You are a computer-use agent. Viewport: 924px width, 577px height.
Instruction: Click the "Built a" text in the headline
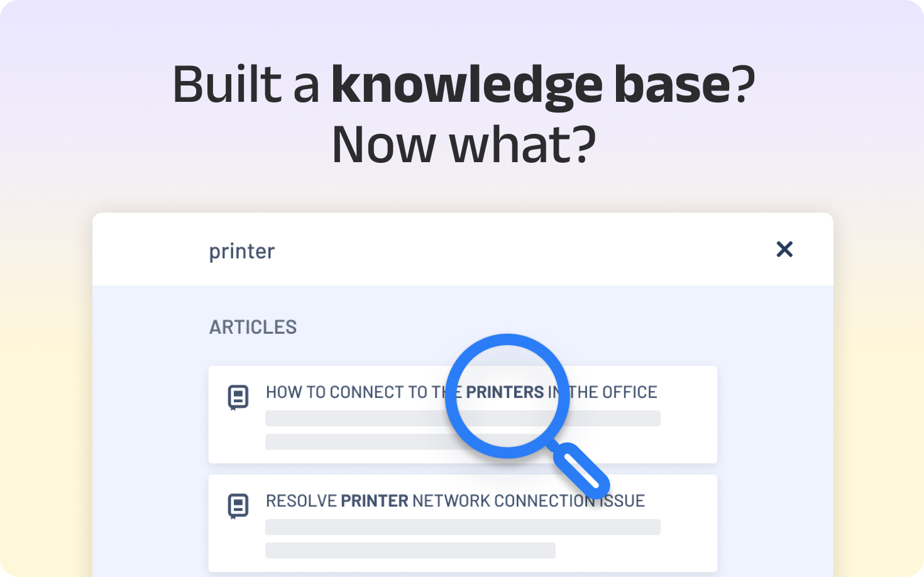246,84
